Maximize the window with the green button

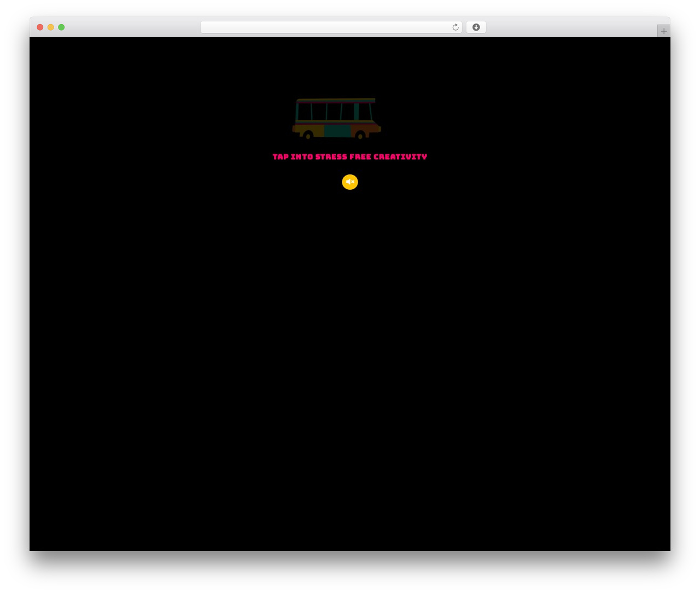click(x=61, y=27)
